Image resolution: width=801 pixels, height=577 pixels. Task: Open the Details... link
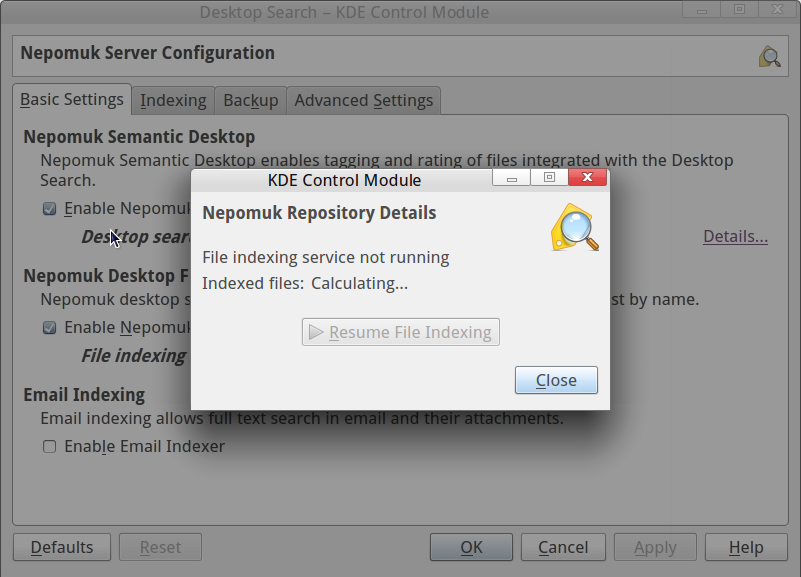coord(735,237)
